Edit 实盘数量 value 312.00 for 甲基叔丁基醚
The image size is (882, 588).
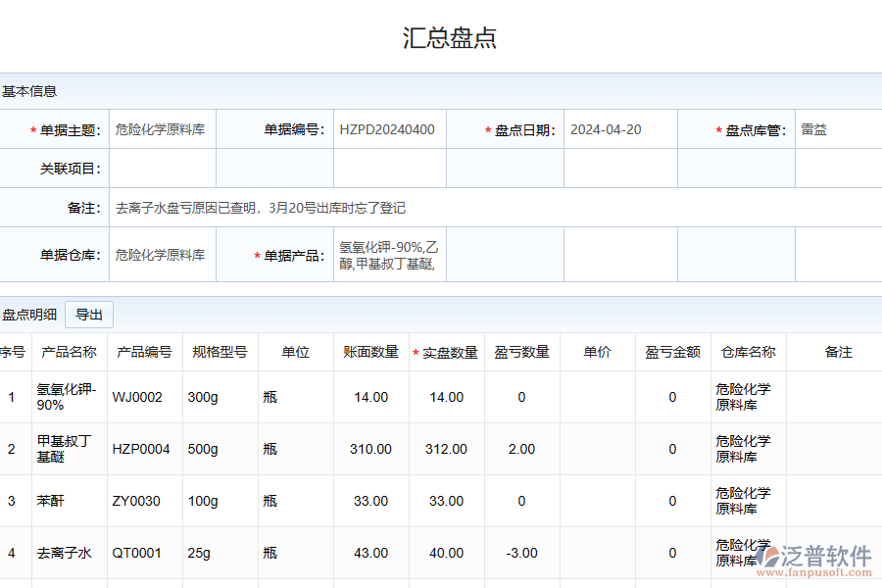pos(446,449)
